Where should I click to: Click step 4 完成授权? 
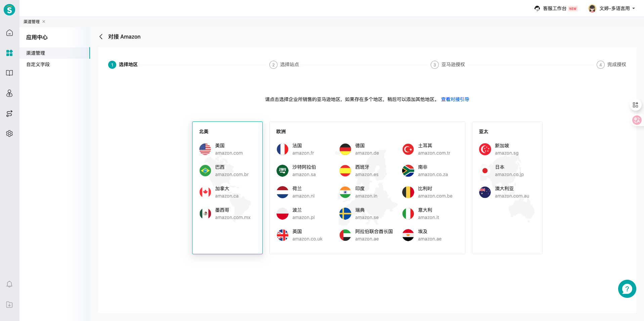(x=611, y=64)
